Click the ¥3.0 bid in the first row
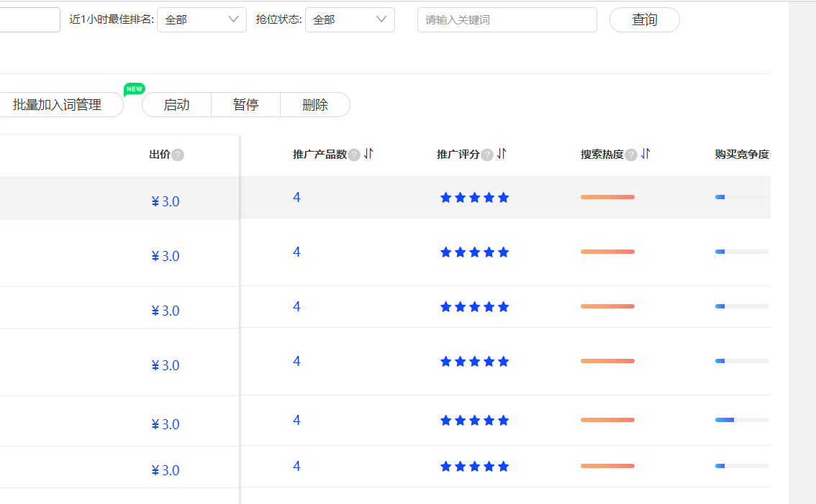Image resolution: width=816 pixels, height=504 pixels. (x=165, y=201)
